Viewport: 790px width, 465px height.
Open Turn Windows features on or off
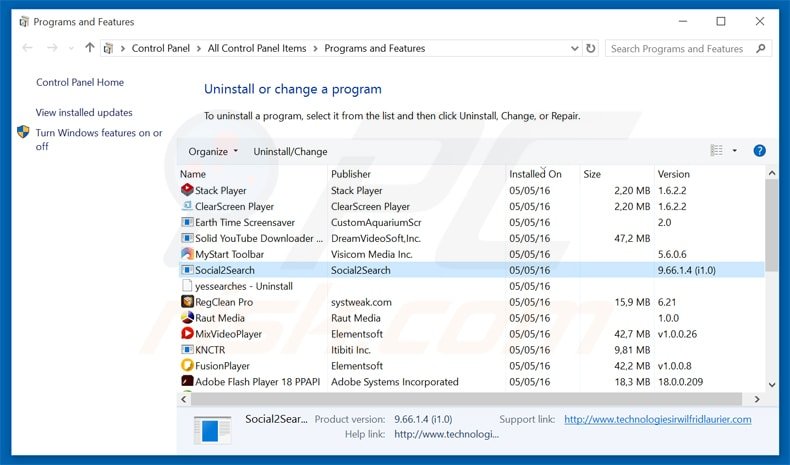coord(99,140)
